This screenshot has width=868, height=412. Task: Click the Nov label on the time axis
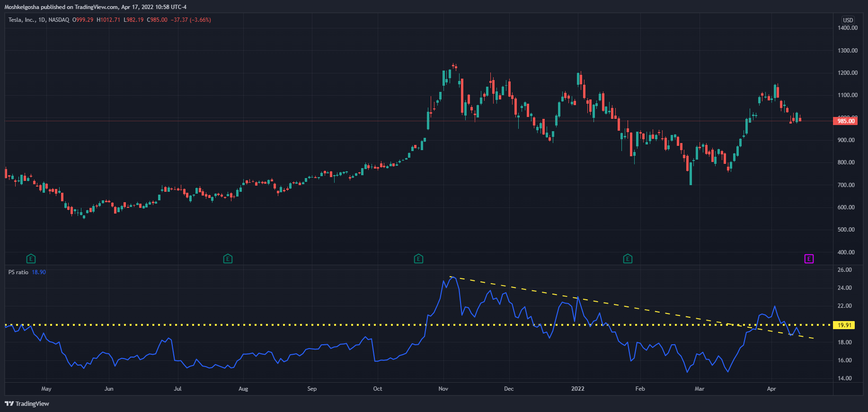coord(443,389)
